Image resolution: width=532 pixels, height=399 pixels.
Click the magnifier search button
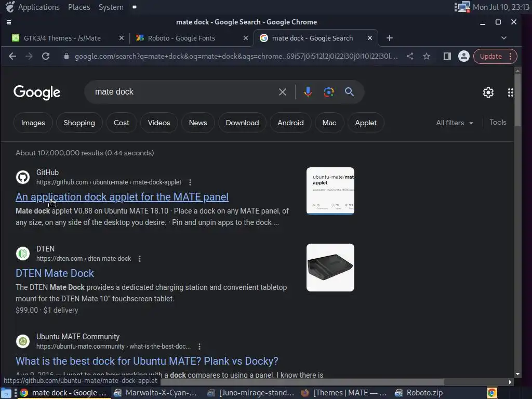click(x=350, y=92)
